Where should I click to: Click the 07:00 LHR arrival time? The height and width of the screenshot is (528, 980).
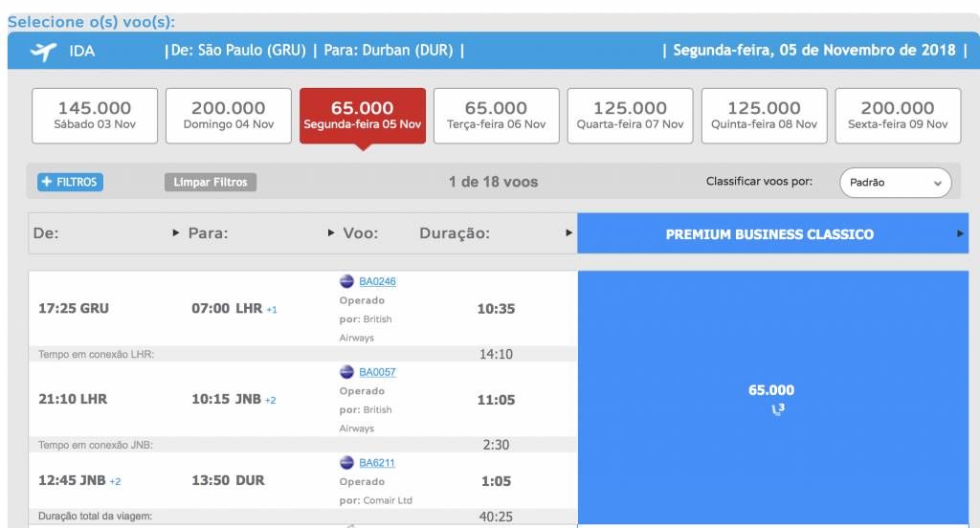click(227, 309)
